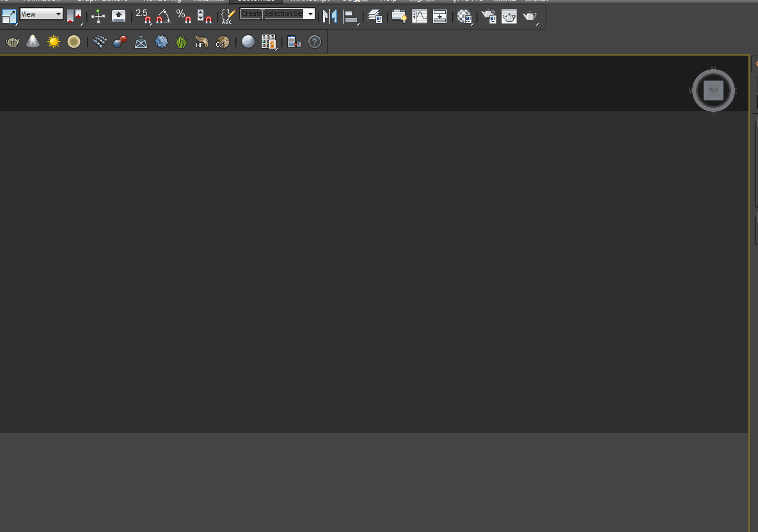
Task: Click the grey shaded sphere icon
Action: tap(248, 42)
